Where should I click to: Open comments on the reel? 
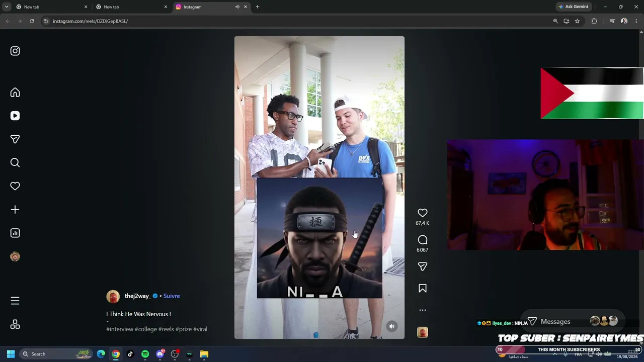coord(423,240)
